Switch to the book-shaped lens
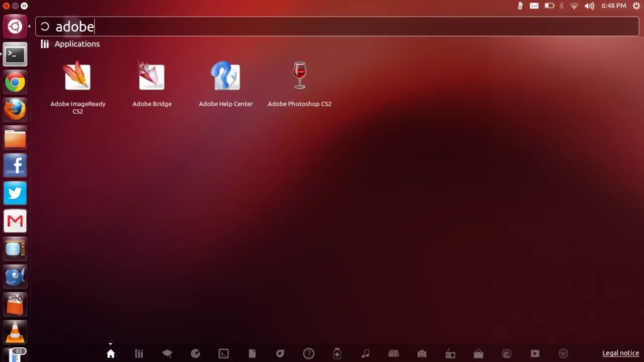 pos(394,353)
